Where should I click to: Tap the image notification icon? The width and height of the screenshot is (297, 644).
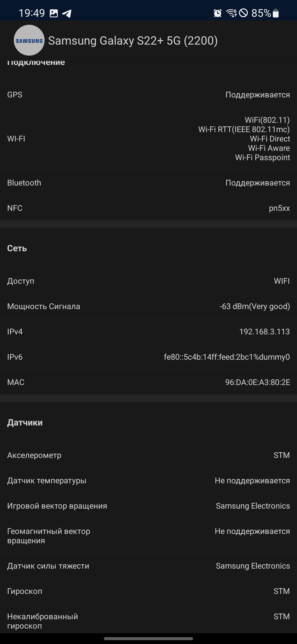coord(54,13)
